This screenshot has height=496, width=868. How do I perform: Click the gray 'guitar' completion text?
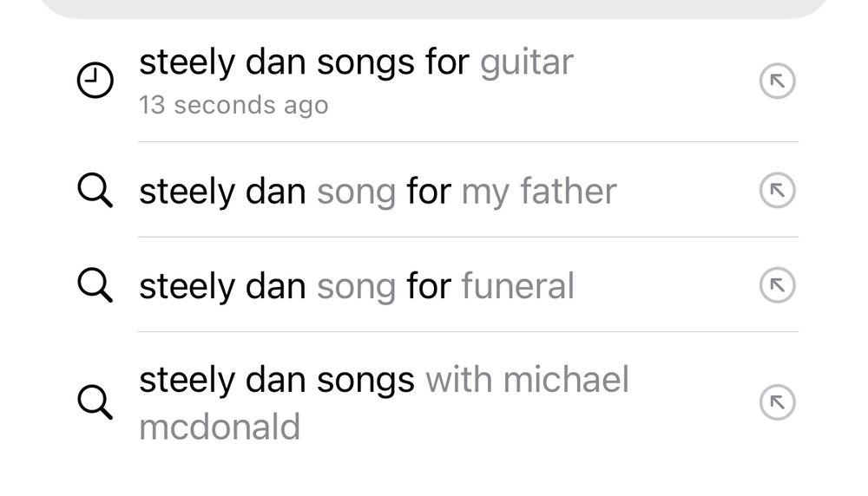[526, 62]
